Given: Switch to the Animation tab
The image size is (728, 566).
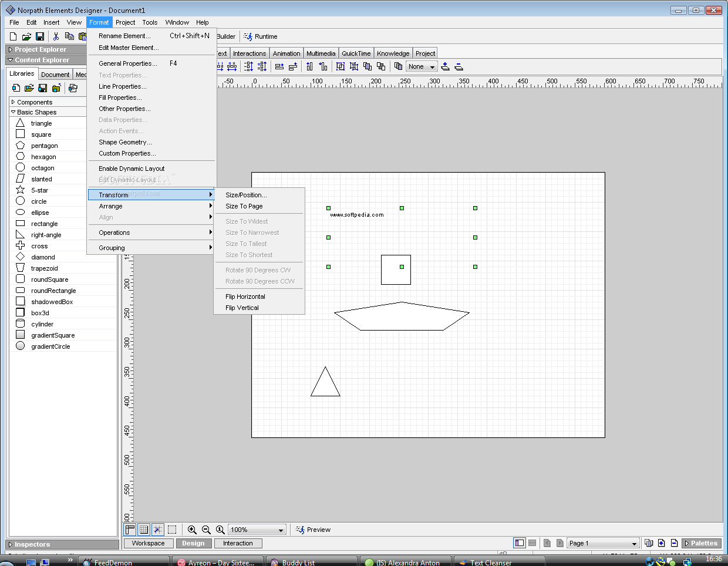Looking at the screenshot, I should point(287,53).
